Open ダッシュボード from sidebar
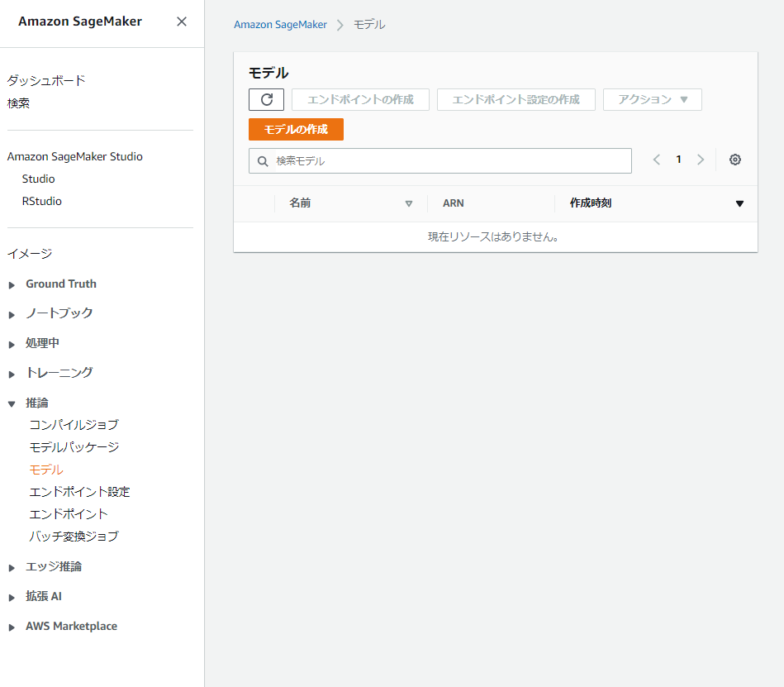Image resolution: width=784 pixels, height=687 pixels. [x=46, y=80]
